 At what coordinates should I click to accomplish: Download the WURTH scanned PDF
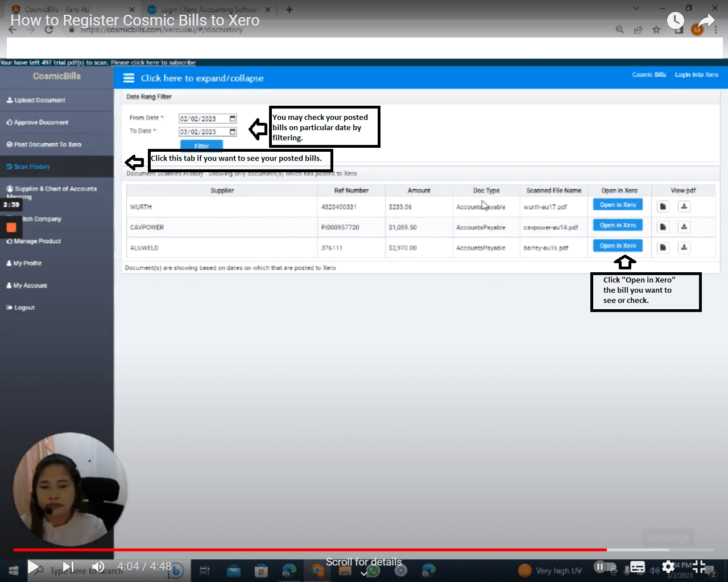(x=684, y=207)
